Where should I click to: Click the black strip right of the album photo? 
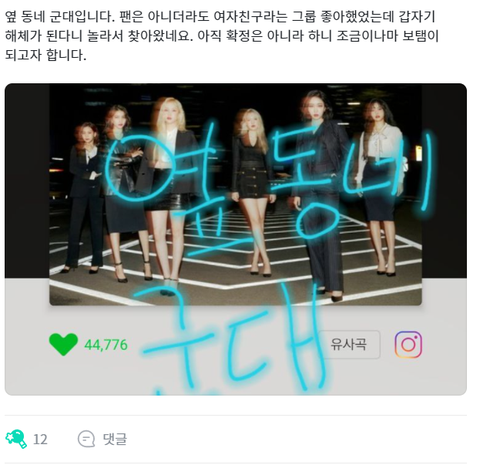point(444,180)
